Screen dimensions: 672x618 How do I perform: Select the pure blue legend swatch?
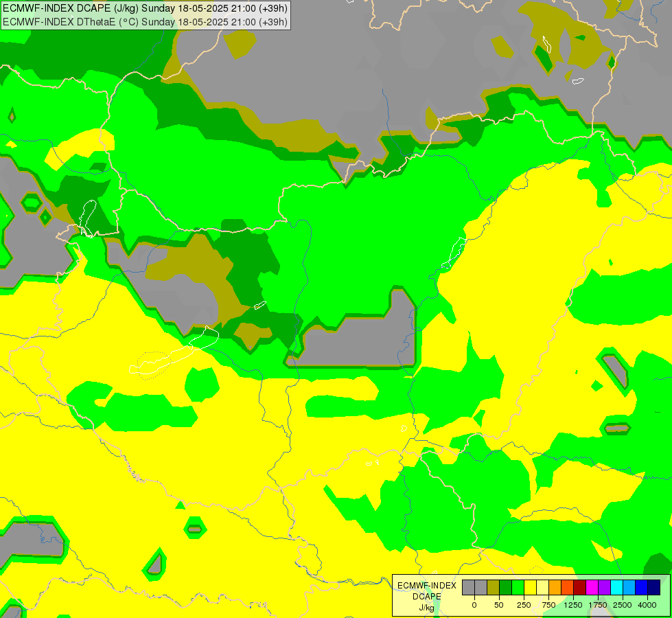[642, 588]
